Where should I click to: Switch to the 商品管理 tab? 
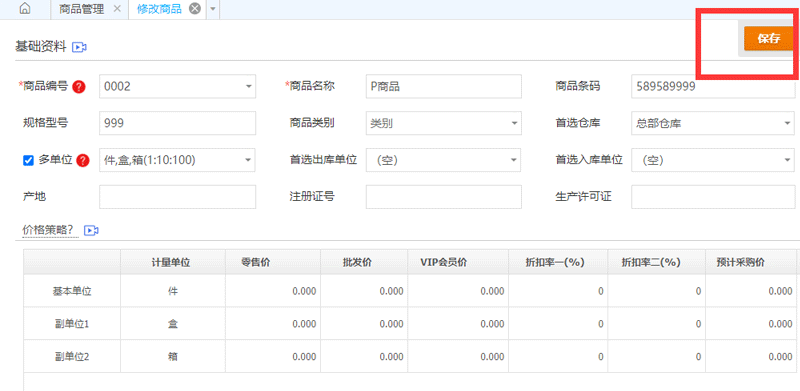pos(82,9)
